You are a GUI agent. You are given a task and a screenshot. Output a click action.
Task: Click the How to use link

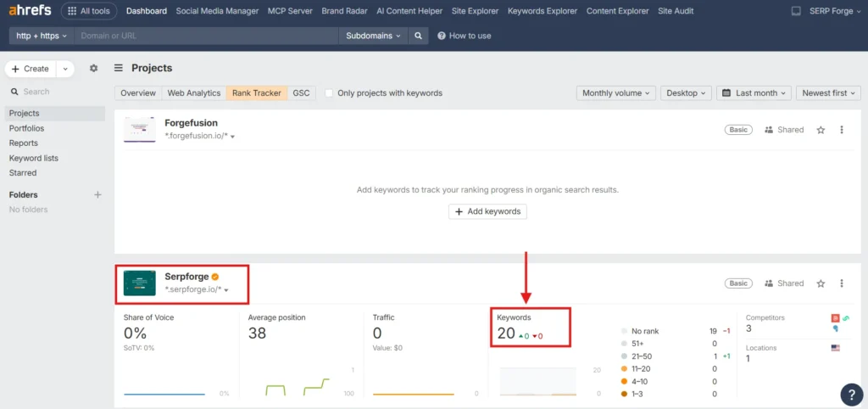(464, 36)
